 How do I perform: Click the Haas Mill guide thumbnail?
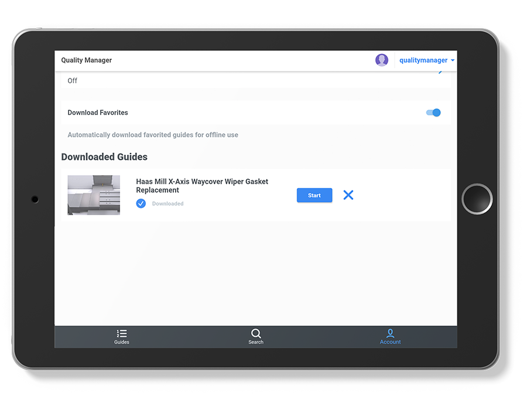point(94,195)
